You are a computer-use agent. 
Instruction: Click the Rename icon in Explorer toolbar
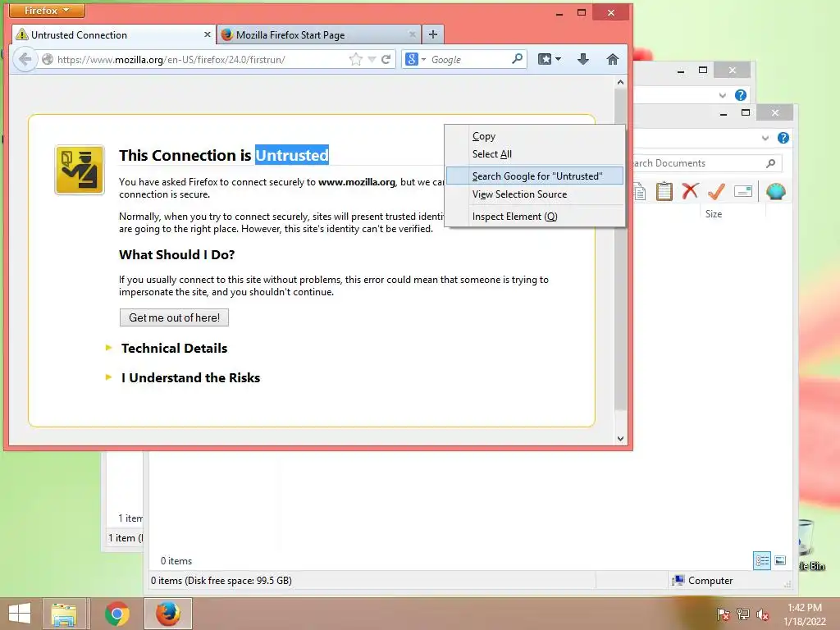743,191
